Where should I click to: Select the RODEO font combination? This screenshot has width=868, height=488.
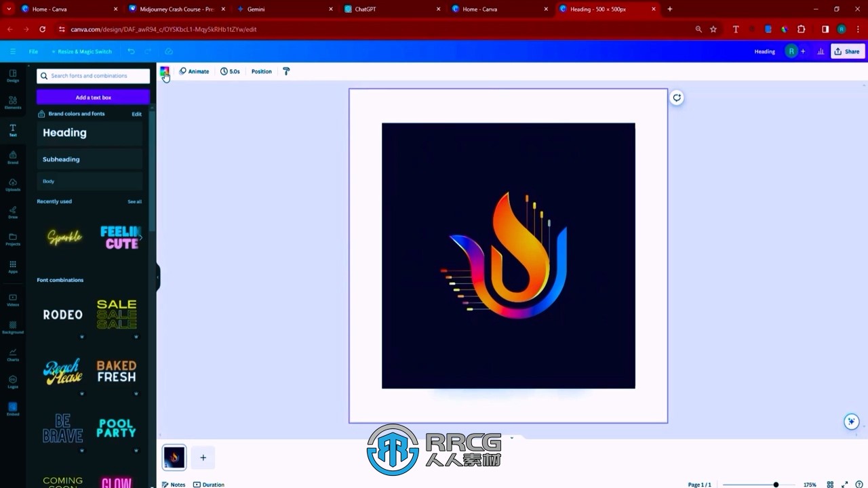(62, 314)
